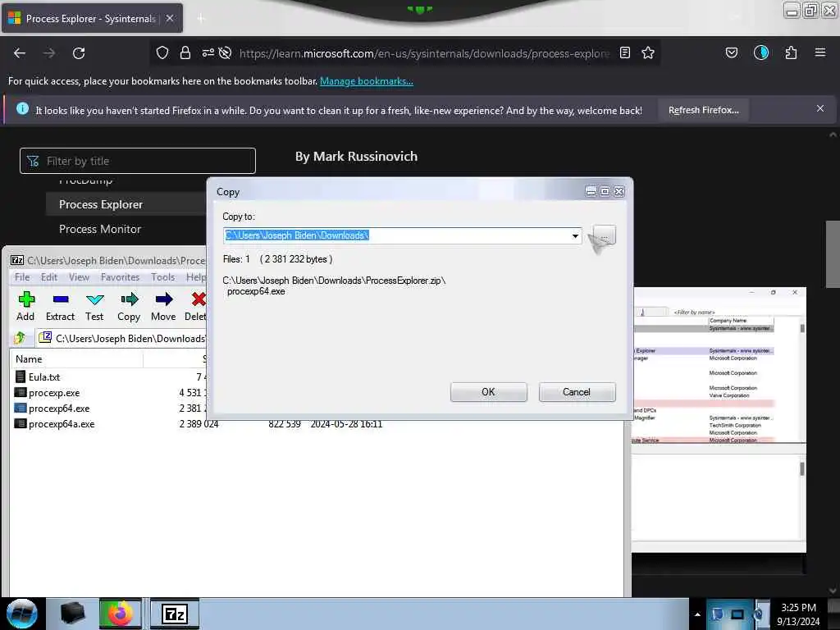Screen dimensions: 840x630
Task: Click the Firefox URL address bar
Action: tap(424, 53)
